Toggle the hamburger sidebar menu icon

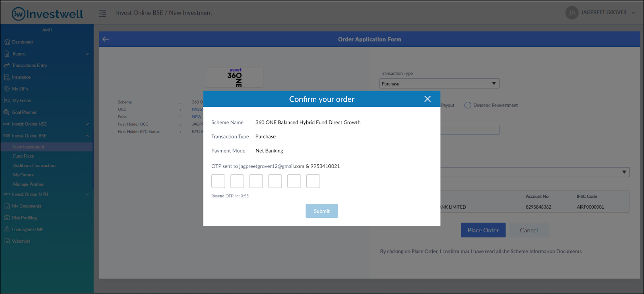coord(103,13)
